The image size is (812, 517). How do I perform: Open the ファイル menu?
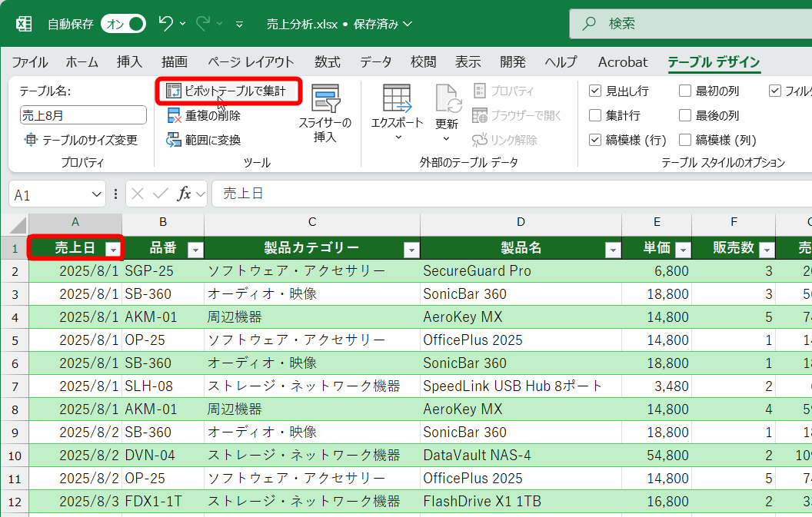(x=29, y=62)
